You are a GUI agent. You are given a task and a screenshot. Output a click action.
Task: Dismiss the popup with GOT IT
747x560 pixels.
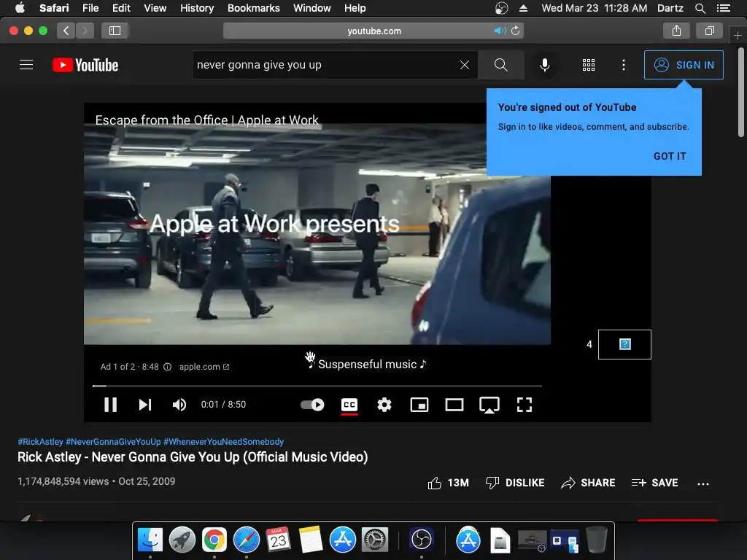pyautogui.click(x=670, y=156)
